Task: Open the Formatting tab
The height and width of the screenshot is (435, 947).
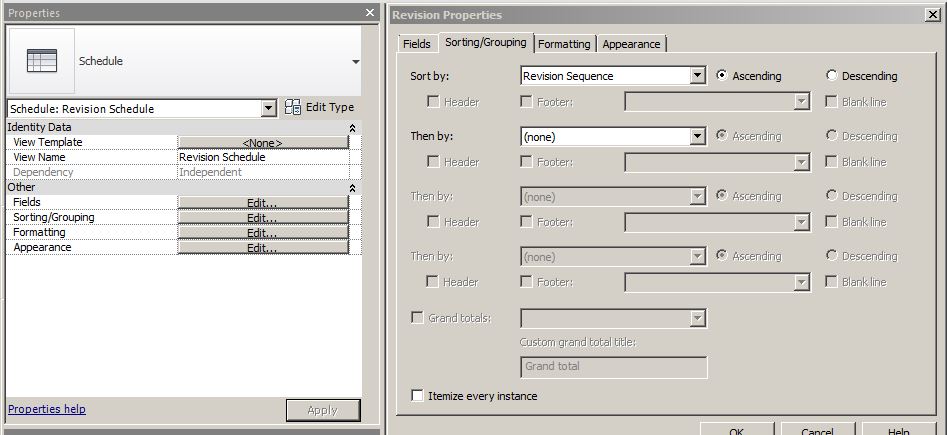Action: pyautogui.click(x=566, y=44)
